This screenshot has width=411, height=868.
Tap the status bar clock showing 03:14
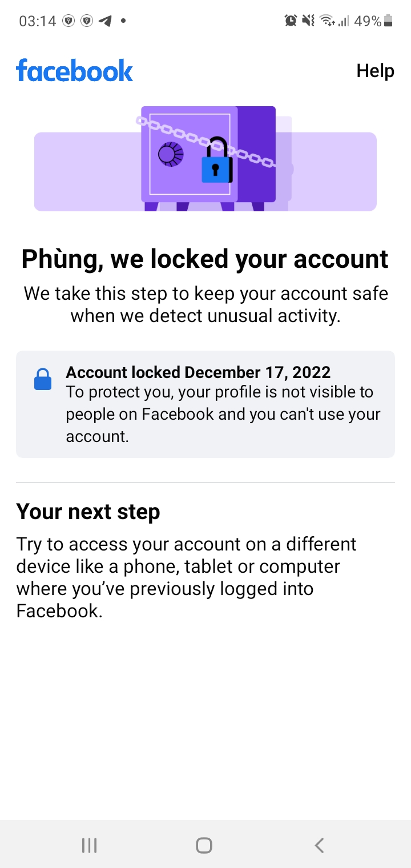click(x=38, y=21)
